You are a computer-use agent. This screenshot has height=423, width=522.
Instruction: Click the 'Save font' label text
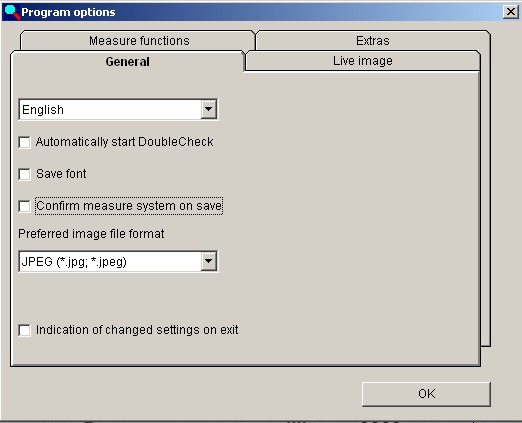[x=61, y=174]
